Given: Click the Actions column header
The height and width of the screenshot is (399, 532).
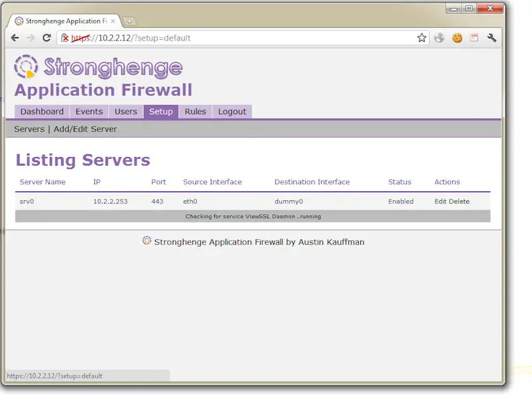Looking at the screenshot, I should pos(447,182).
